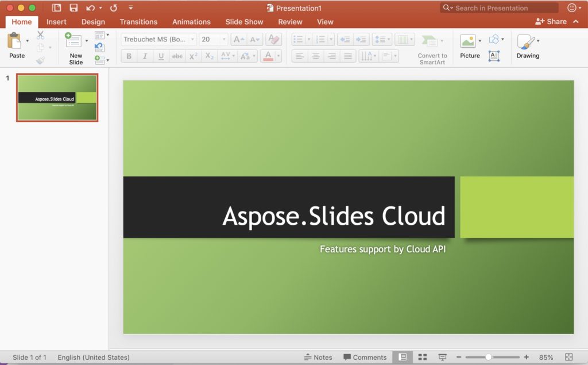Open the Design tab
588x365 pixels.
93,22
